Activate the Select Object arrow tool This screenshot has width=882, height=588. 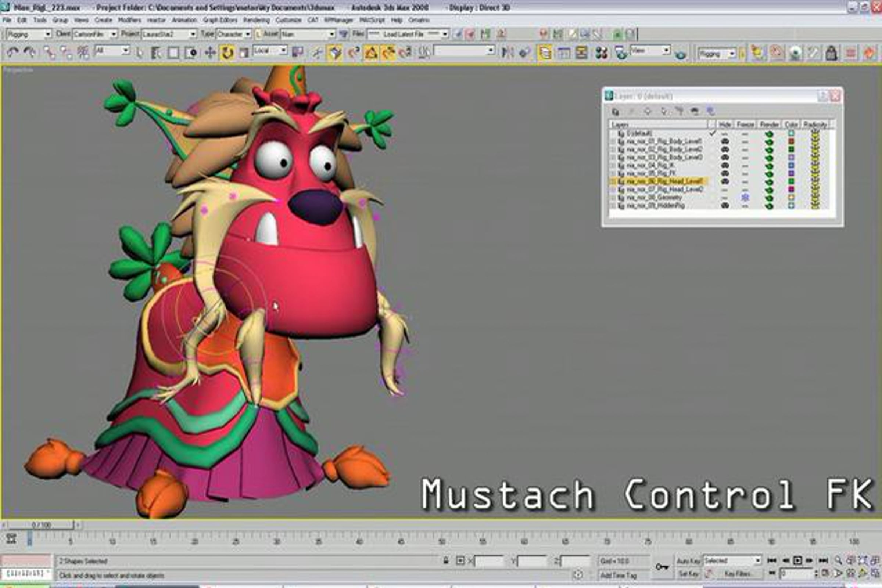point(139,53)
